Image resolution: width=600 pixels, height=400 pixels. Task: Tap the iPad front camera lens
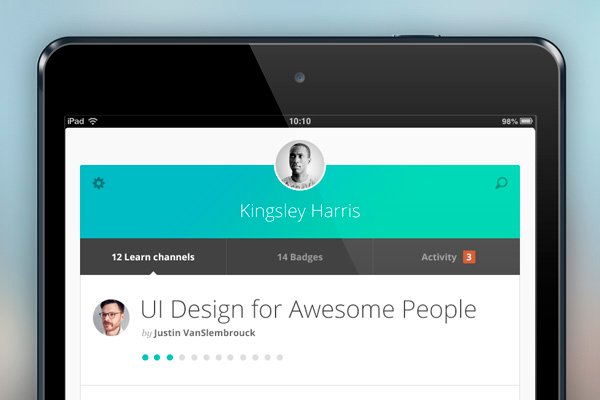pos(300,78)
